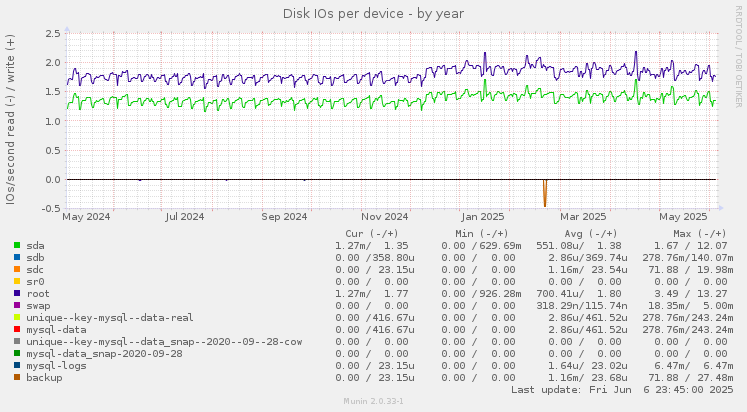Select the sr0 legend label
Viewport: 747px width, 412px height.
[x=35, y=281]
